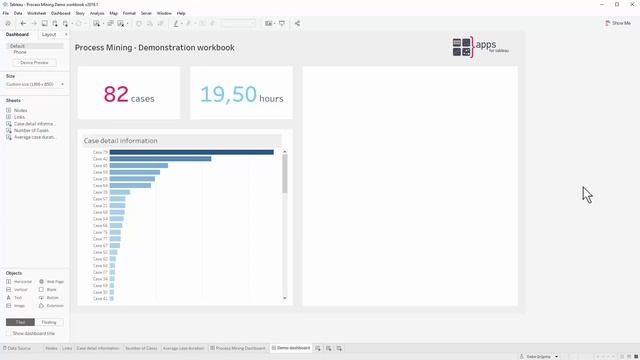Click the Device Preview button
This screenshot has width=640, height=360.
point(34,63)
